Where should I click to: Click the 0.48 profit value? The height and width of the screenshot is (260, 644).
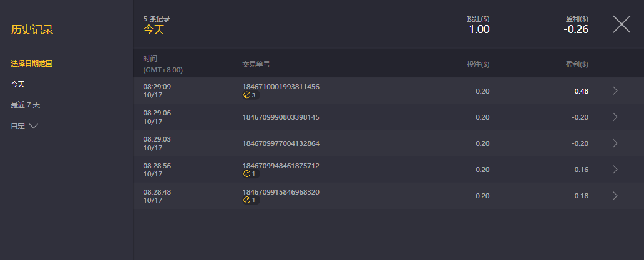(x=581, y=91)
